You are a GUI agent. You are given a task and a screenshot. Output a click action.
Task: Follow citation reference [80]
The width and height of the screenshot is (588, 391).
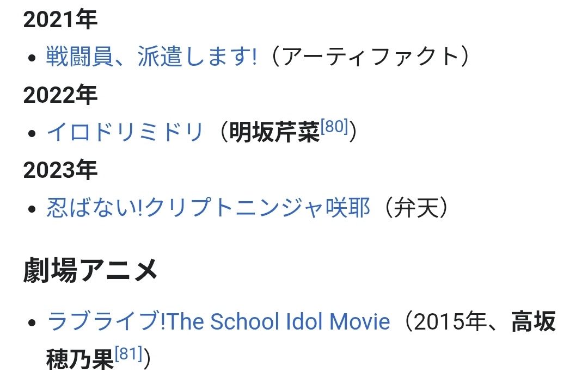[334, 127]
